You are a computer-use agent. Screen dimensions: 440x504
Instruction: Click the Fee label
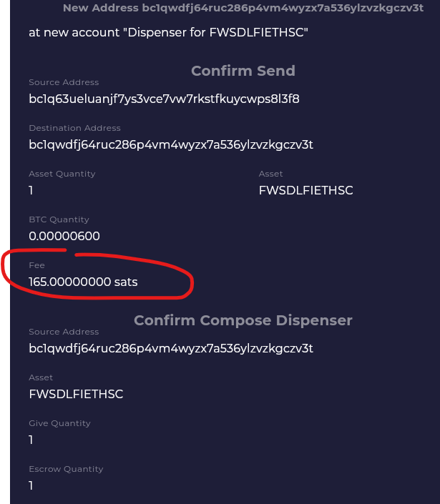[36, 265]
